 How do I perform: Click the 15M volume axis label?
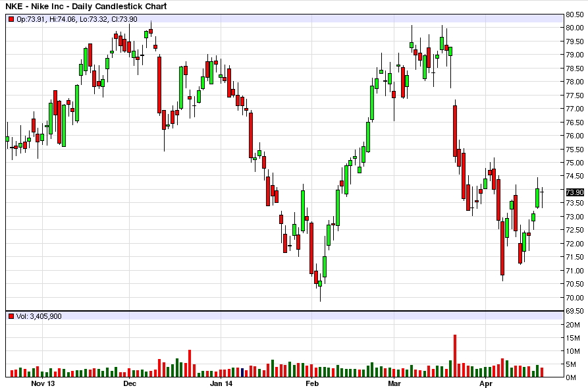(x=573, y=338)
